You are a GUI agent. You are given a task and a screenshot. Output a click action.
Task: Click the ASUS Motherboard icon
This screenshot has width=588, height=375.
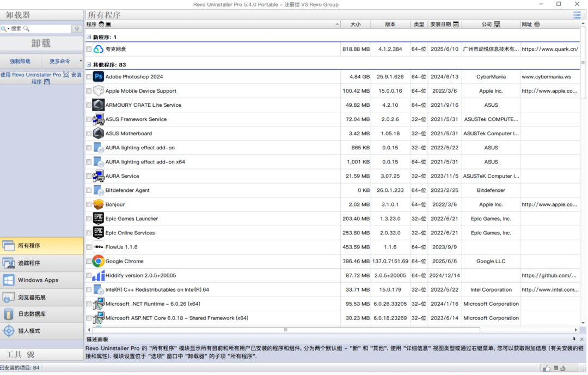coord(98,133)
